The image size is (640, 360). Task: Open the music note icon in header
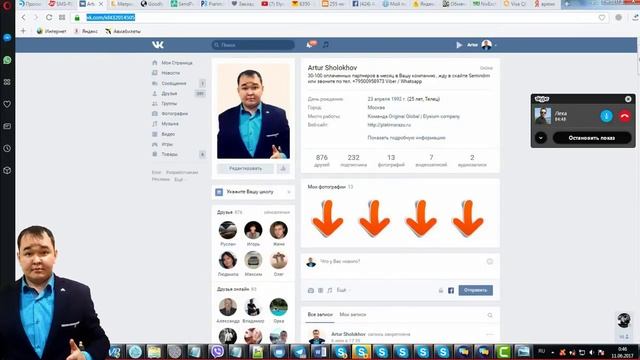pos(326,44)
